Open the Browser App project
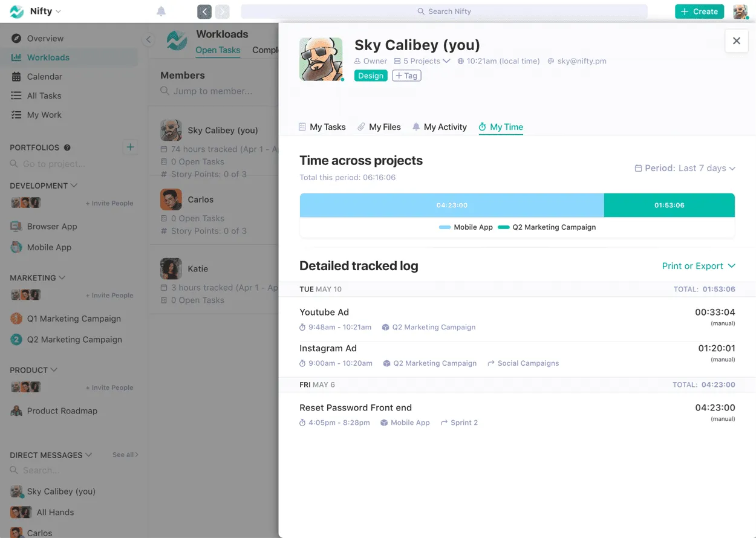The width and height of the screenshot is (756, 538). point(51,226)
